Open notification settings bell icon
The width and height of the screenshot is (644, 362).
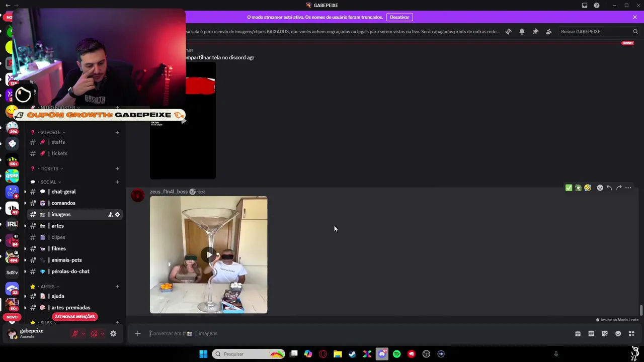[x=522, y=31]
